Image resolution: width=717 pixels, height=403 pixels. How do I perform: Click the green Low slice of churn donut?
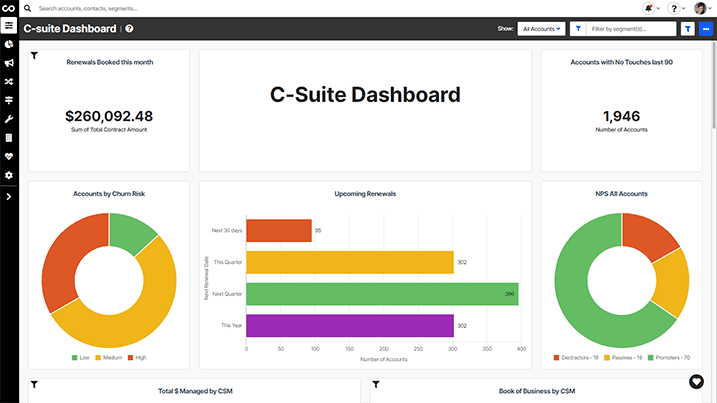[129, 229]
